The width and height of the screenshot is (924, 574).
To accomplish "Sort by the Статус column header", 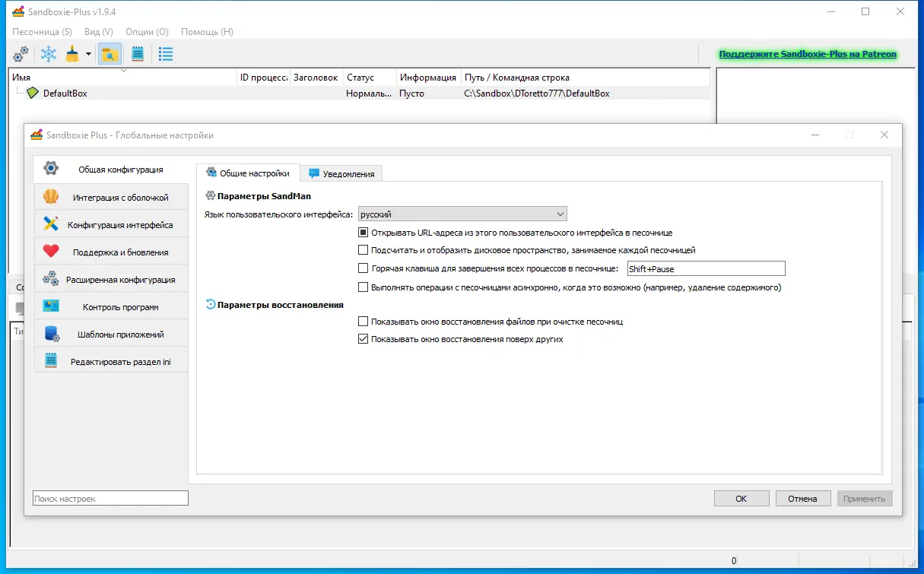I will (370, 78).
